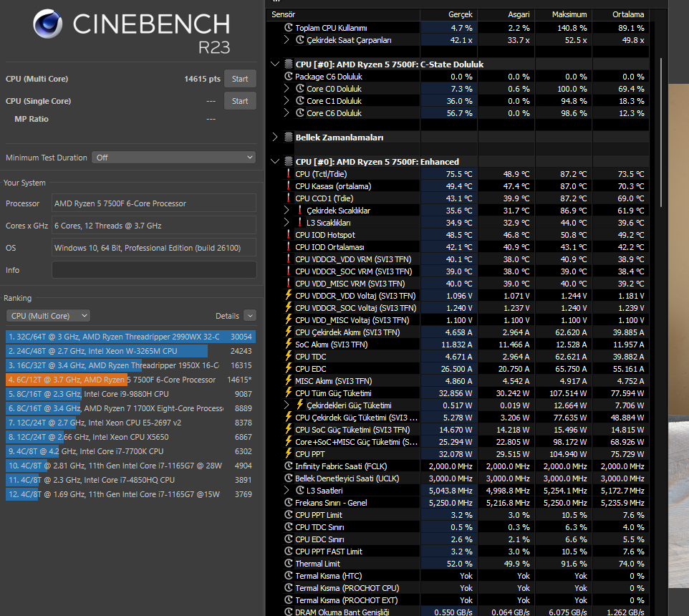Click thermometer icon of CPU VDD_MISC VRM
689x616 pixels.
pos(289,284)
